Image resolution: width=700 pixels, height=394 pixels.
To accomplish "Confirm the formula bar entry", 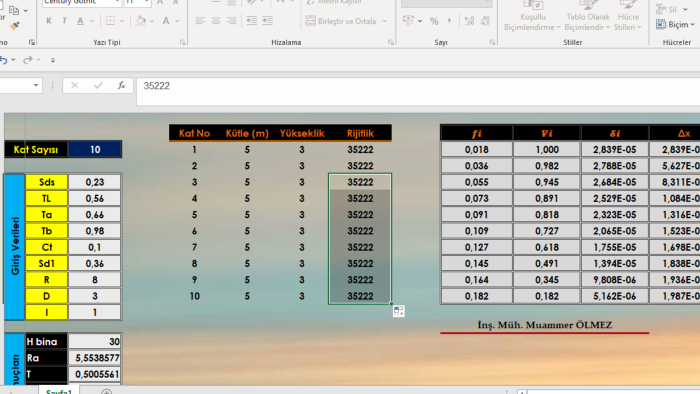I will (x=98, y=85).
